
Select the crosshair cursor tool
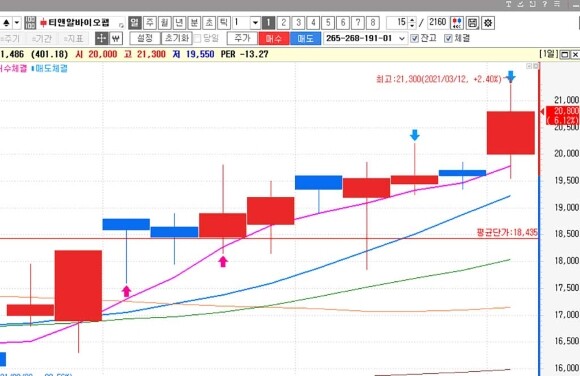point(101,38)
